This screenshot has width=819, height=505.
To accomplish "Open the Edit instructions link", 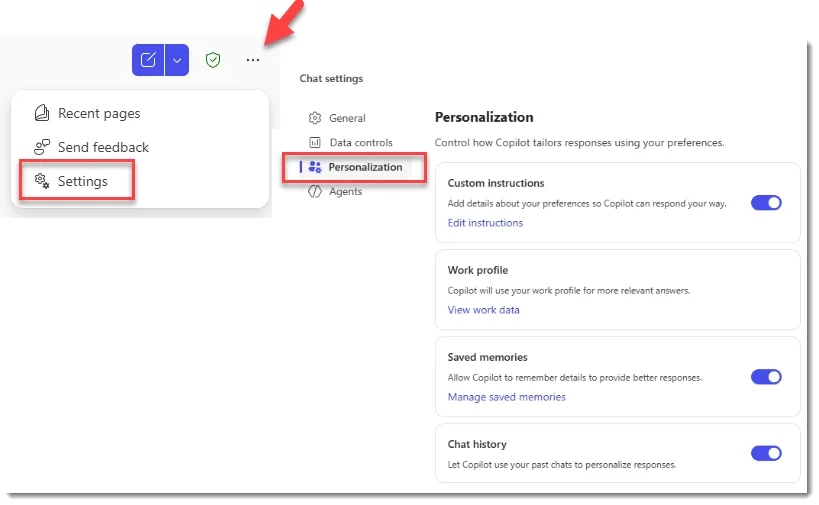I will [485, 223].
